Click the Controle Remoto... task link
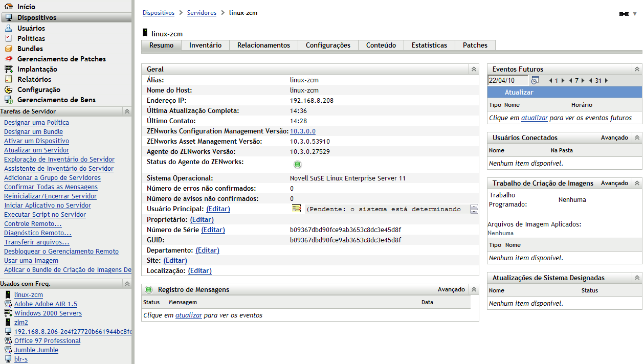Image resolution: width=644 pixels, height=364 pixels. click(x=33, y=223)
